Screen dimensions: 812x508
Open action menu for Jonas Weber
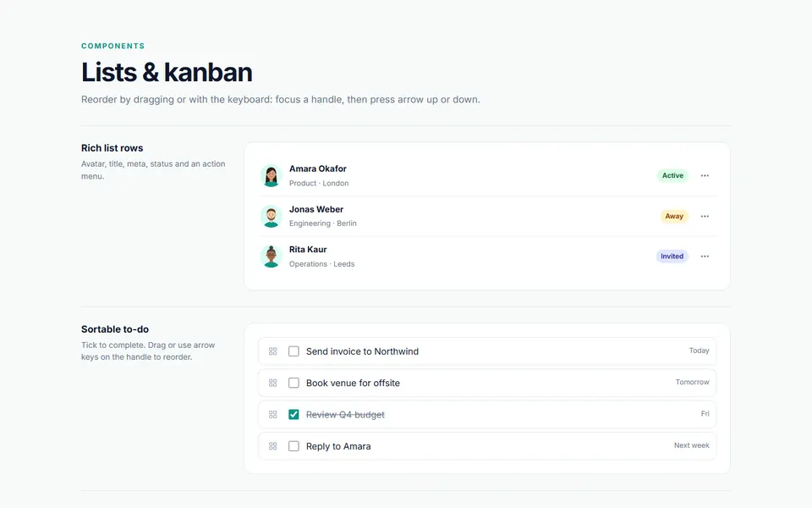coord(705,216)
